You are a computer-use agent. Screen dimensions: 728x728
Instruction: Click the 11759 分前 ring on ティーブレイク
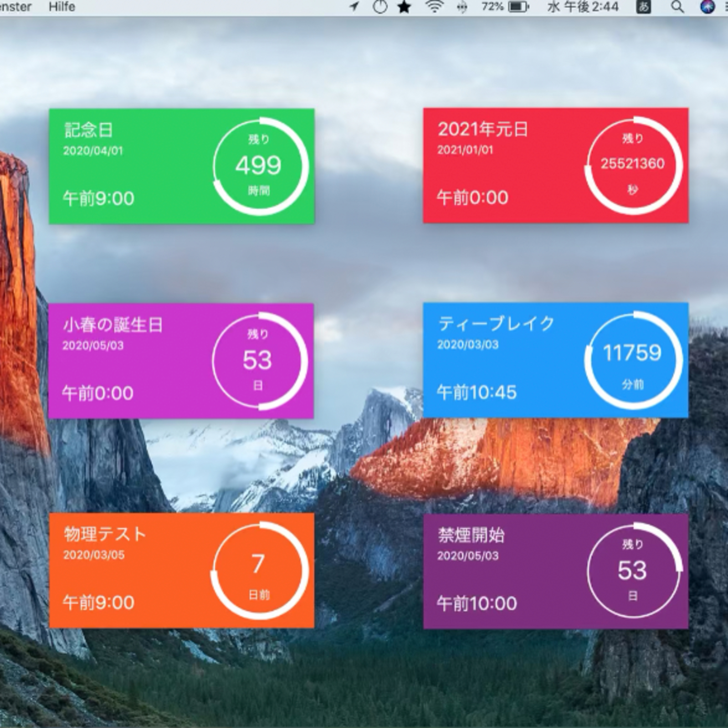[633, 360]
